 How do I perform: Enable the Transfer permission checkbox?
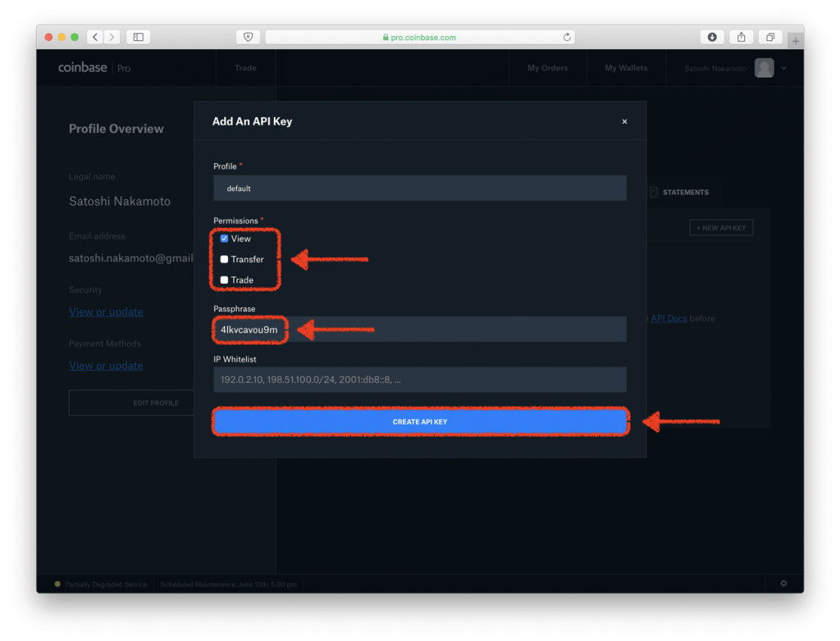tap(224, 259)
